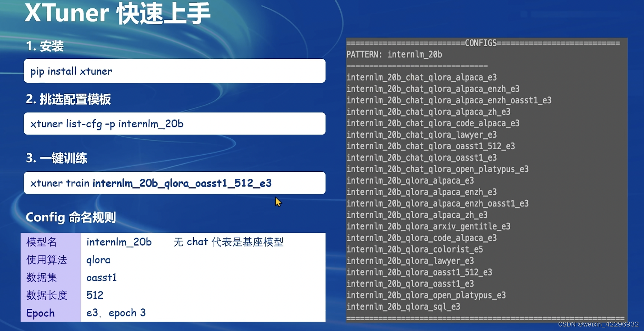This screenshot has width=644, height=331.
Task: Click the 'e3, epoch 3' table value
Action: pos(116,313)
